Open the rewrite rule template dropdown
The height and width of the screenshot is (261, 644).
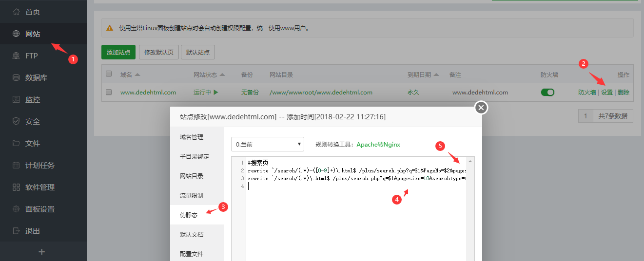(267, 144)
